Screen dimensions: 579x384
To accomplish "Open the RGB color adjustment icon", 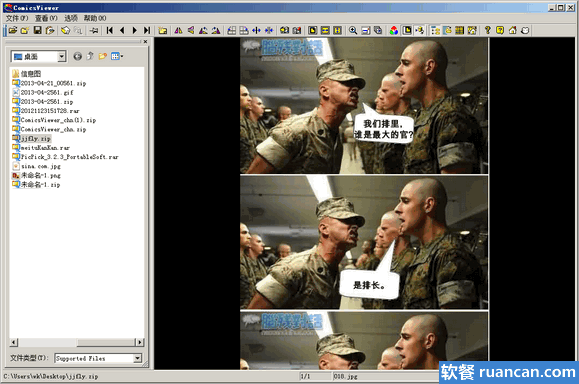I will (394, 30).
